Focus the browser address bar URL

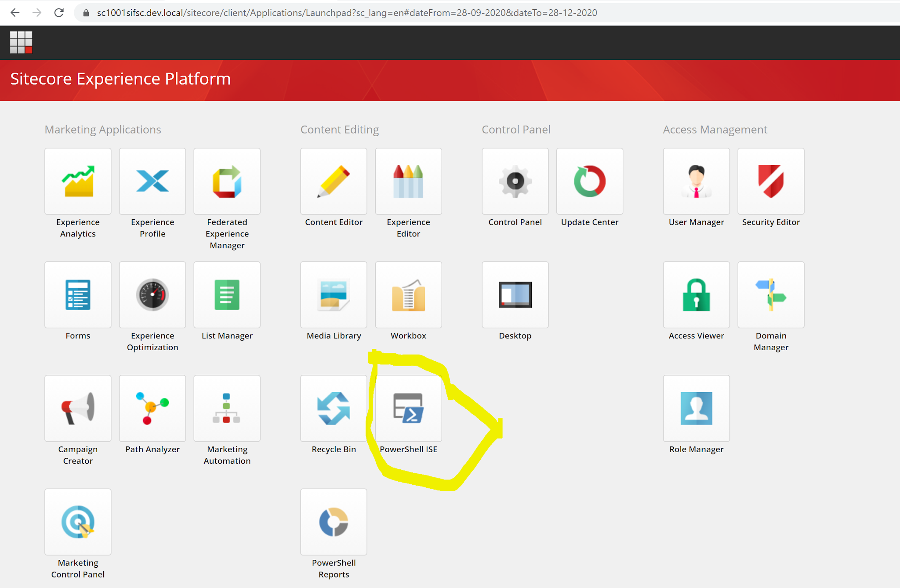click(347, 13)
